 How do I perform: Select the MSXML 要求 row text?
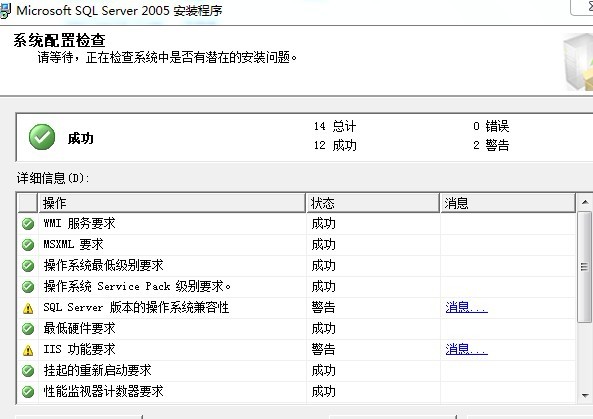73,244
